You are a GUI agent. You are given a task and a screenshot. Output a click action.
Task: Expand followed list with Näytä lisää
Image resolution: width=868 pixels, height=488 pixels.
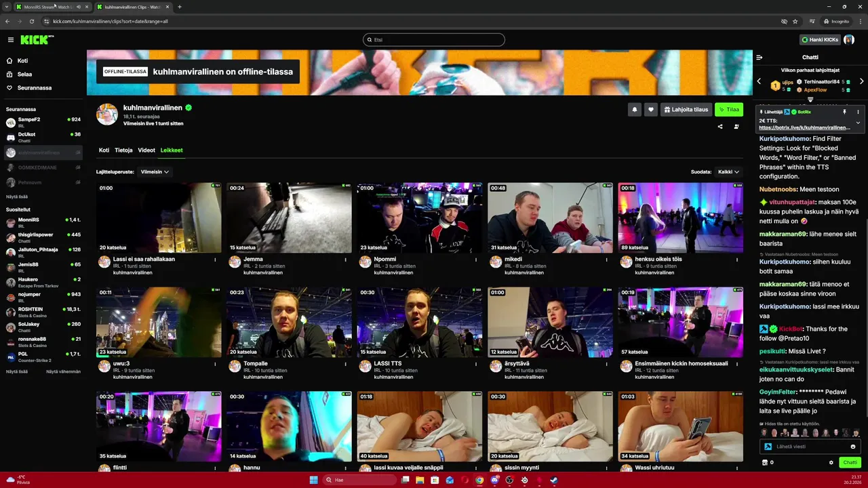[17, 197]
